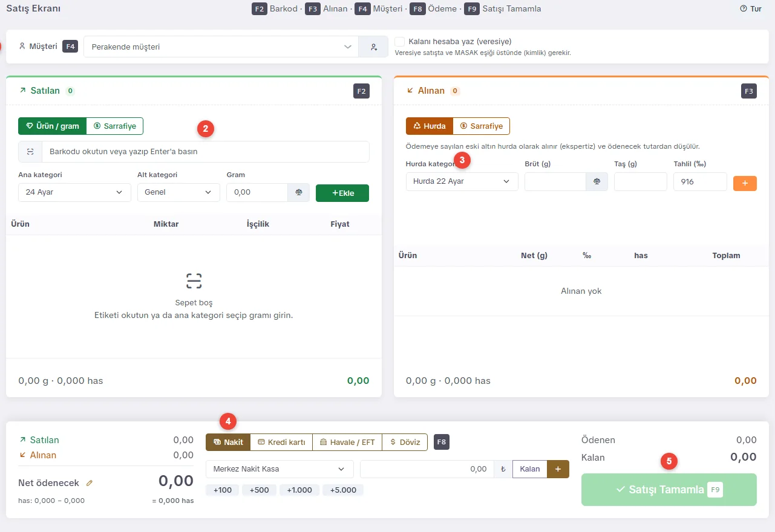Click the brown plus button beside Kalan
The image size is (775, 532).
pos(558,469)
